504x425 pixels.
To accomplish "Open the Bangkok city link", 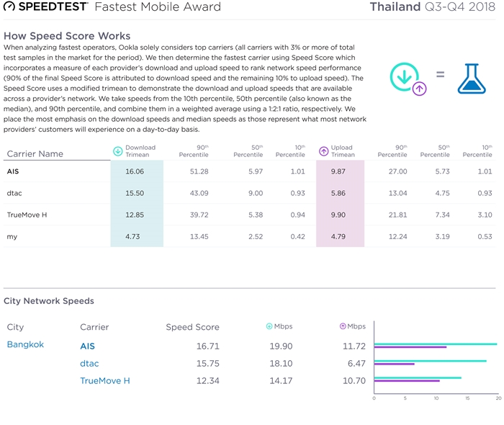I will (25, 344).
